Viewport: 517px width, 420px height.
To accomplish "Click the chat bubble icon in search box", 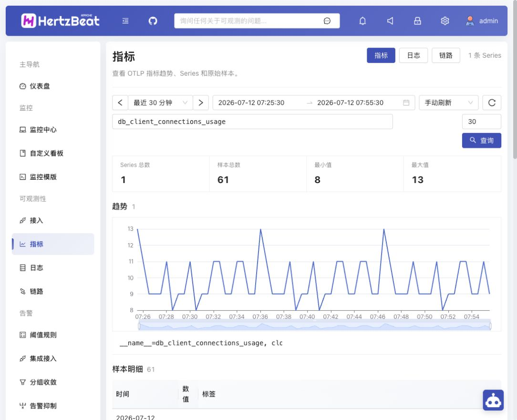I will click(x=327, y=21).
